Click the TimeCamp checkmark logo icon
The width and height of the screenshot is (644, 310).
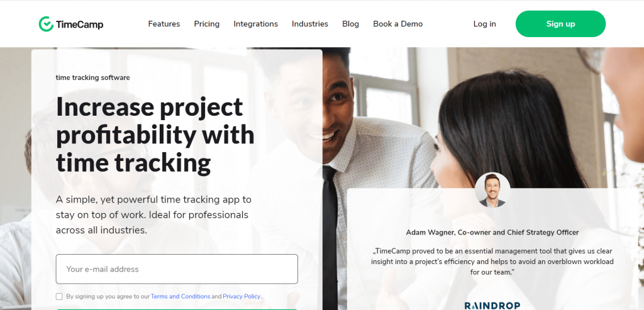click(46, 24)
